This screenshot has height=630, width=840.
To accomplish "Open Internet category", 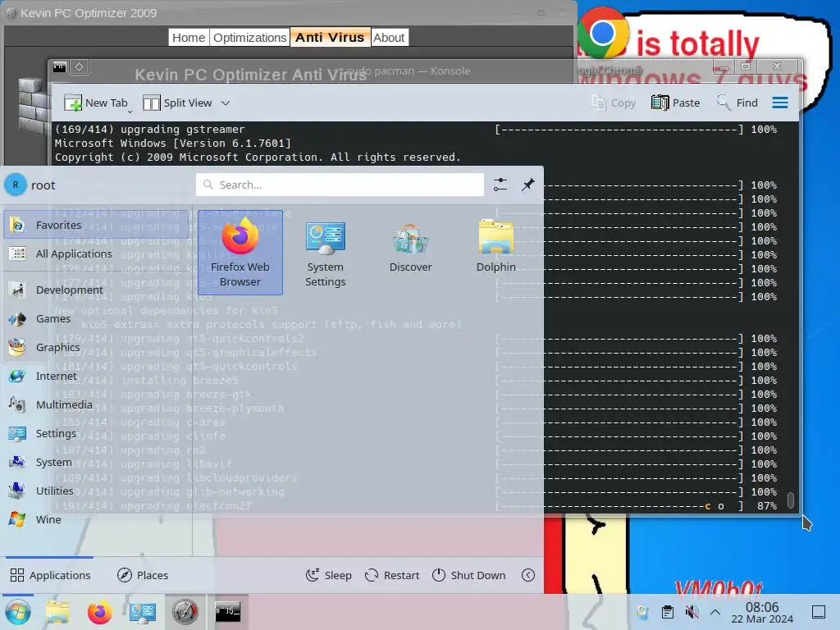I will coord(97,376).
